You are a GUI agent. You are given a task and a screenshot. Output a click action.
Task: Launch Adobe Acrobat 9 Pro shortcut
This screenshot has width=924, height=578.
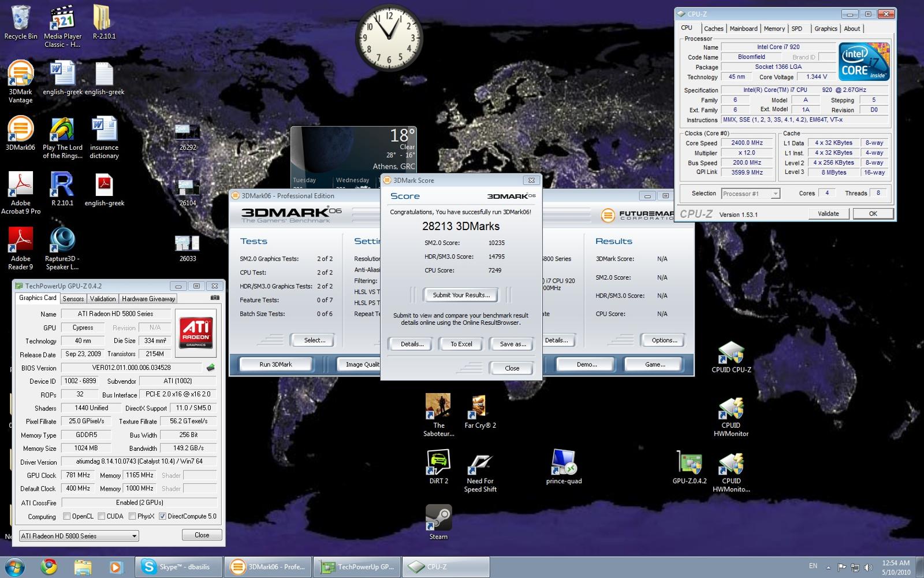pos(21,194)
